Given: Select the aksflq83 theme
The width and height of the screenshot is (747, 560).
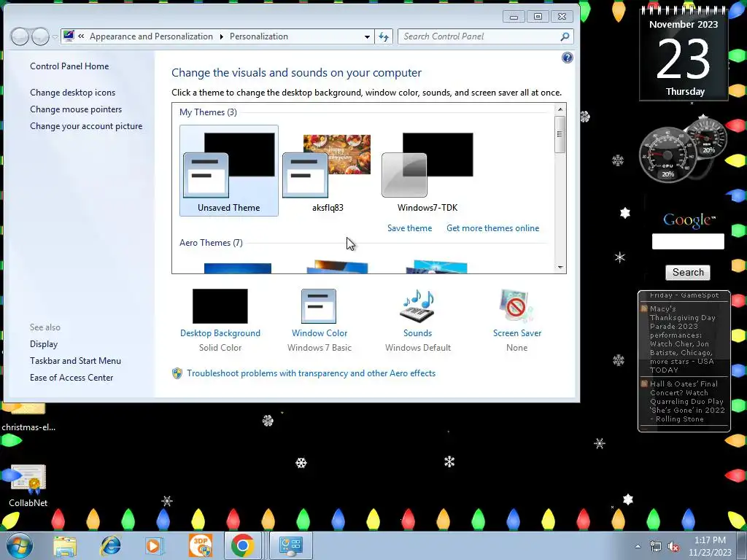Looking at the screenshot, I should tap(328, 171).
